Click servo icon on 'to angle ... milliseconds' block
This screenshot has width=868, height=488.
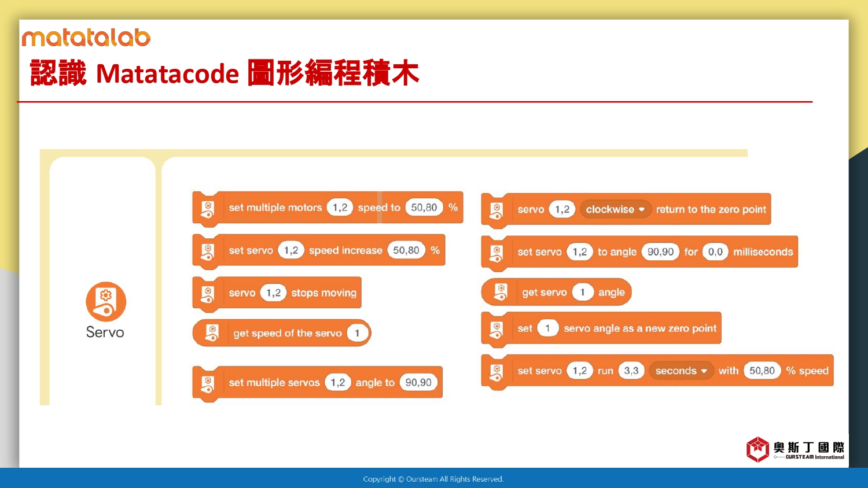(496, 253)
